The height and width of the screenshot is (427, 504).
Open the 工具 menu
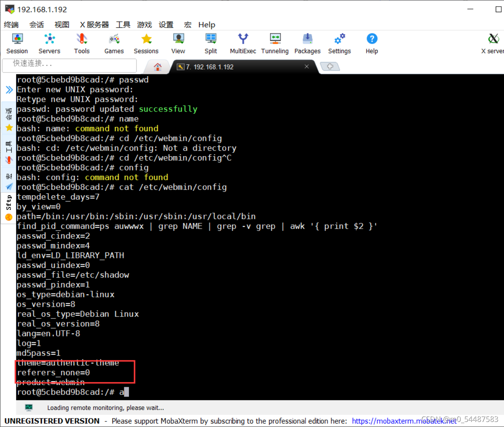coord(123,25)
